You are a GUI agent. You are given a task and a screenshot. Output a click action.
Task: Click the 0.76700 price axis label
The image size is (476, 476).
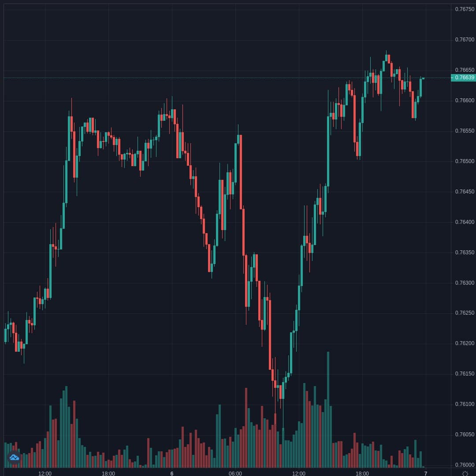point(465,40)
